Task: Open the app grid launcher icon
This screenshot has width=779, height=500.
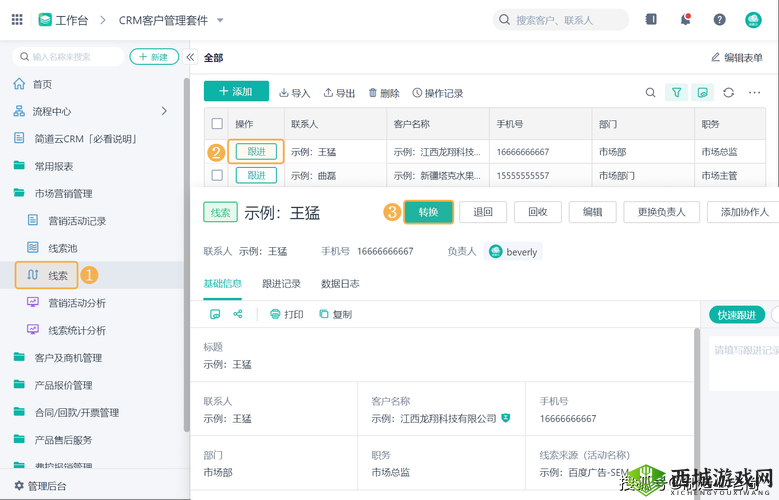Action: coord(17,19)
